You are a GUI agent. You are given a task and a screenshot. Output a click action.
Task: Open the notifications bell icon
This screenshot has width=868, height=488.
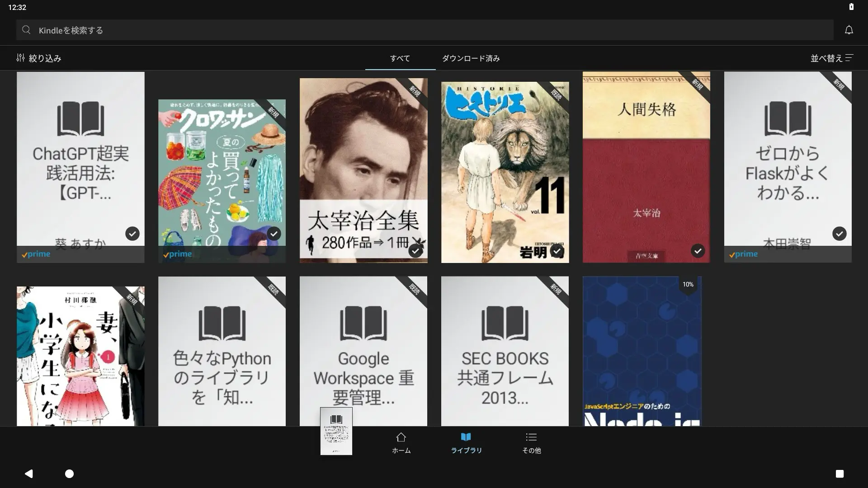point(849,30)
